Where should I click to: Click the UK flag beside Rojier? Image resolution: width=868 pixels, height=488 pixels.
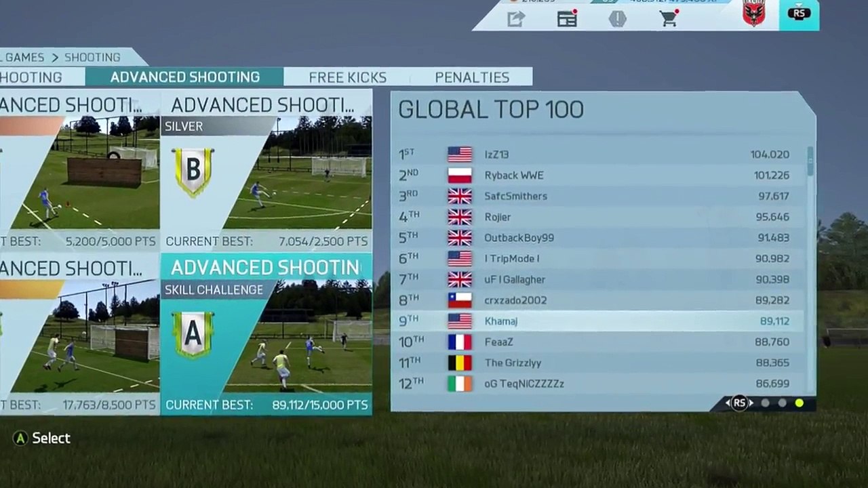(460, 217)
